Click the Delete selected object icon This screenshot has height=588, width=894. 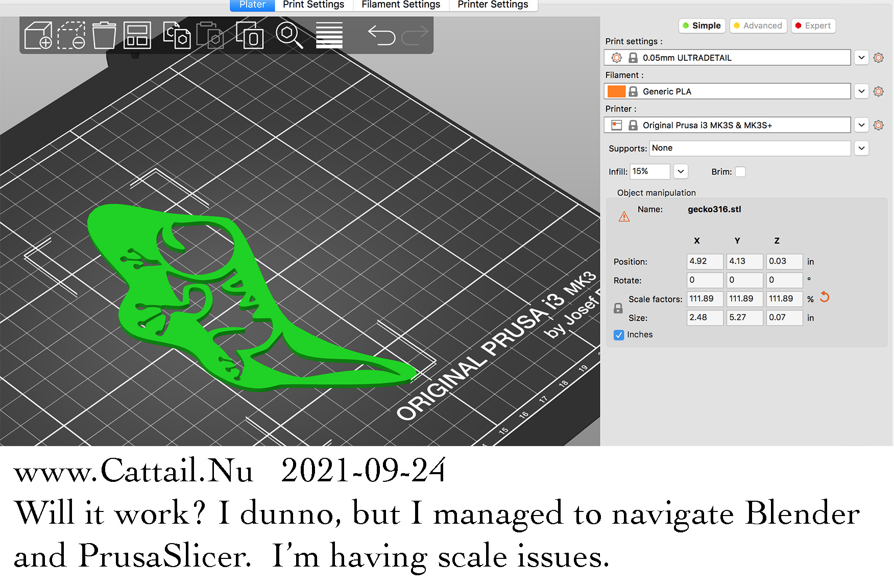(71, 35)
